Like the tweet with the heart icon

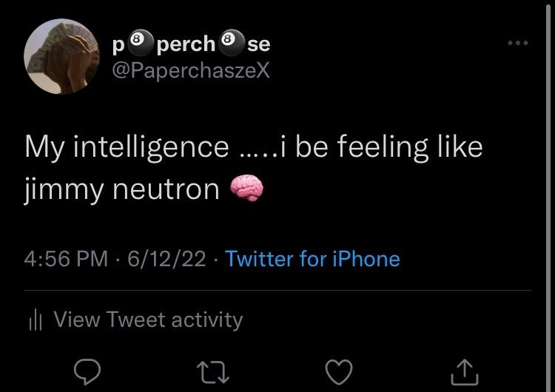(x=339, y=372)
